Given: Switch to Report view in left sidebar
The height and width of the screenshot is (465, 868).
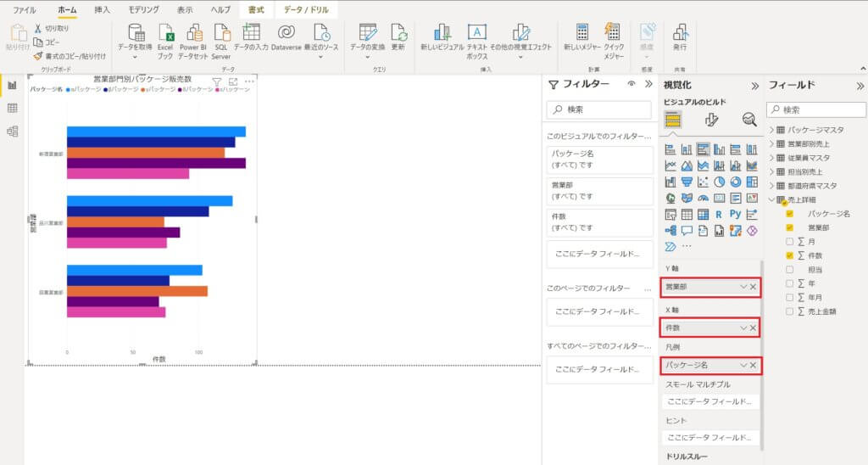Looking at the screenshot, I should pyautogui.click(x=12, y=85).
